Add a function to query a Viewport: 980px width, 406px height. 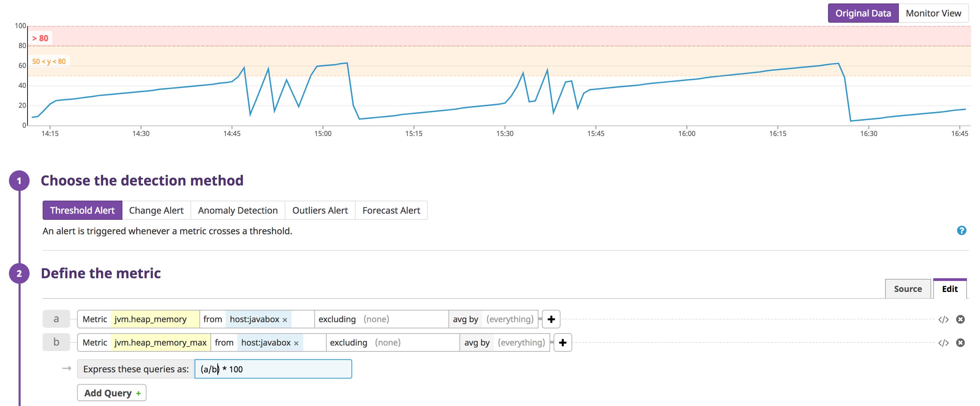[x=551, y=319]
